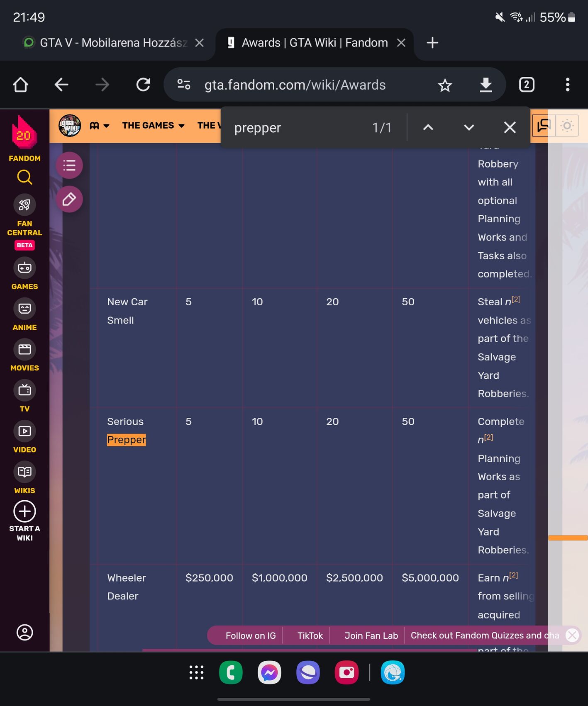The height and width of the screenshot is (706, 588).
Task: Jump to next find result
Action: (469, 127)
